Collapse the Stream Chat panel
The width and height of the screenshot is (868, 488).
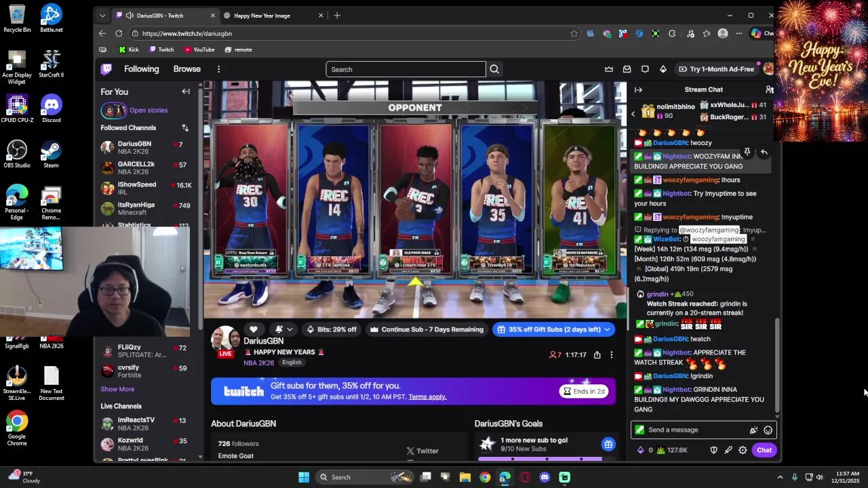pyautogui.click(x=638, y=89)
